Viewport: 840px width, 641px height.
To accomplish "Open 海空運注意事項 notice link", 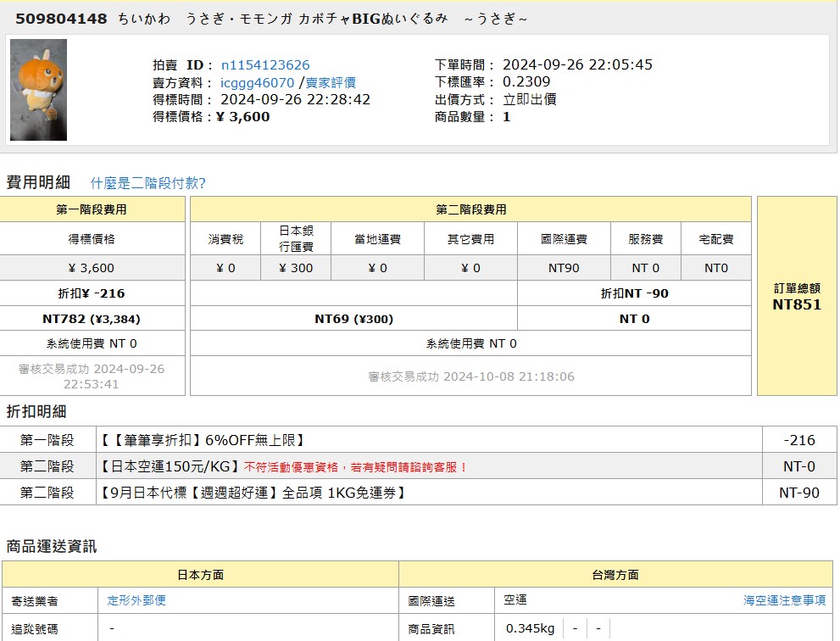I will [x=784, y=600].
